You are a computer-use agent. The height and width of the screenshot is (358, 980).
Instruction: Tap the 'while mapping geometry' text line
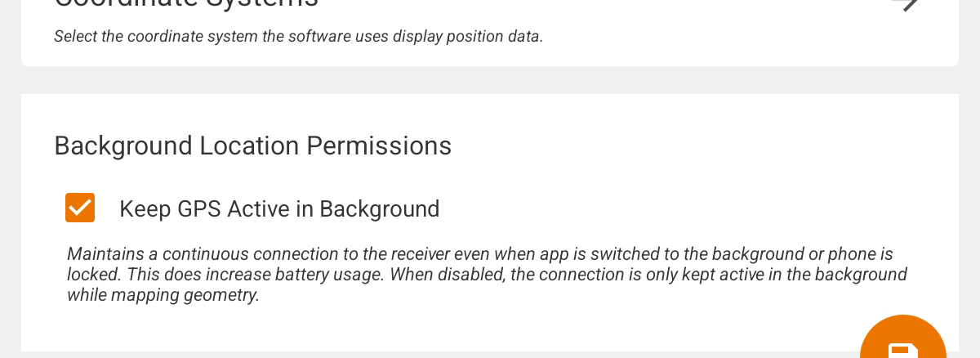pyautogui.click(x=163, y=295)
